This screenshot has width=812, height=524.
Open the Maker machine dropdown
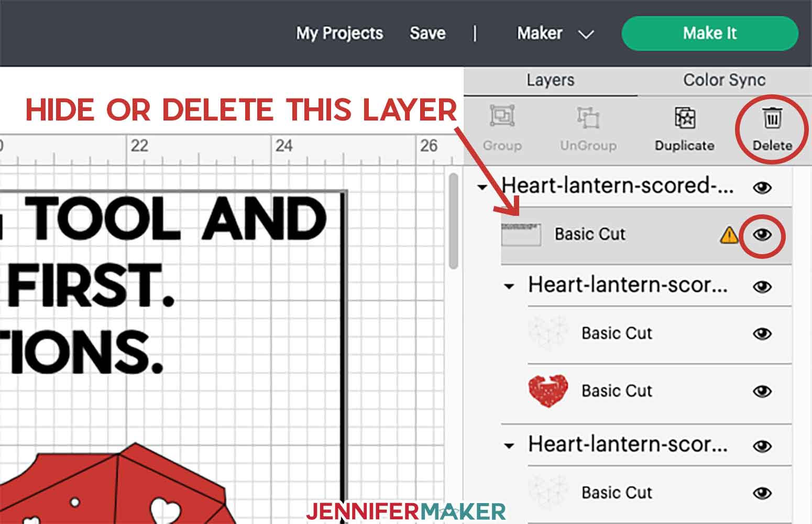[x=555, y=34]
